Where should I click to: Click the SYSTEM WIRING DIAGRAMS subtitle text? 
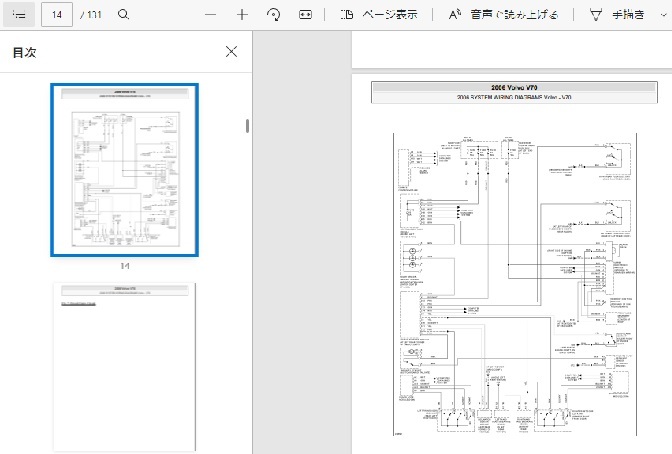tap(514, 97)
